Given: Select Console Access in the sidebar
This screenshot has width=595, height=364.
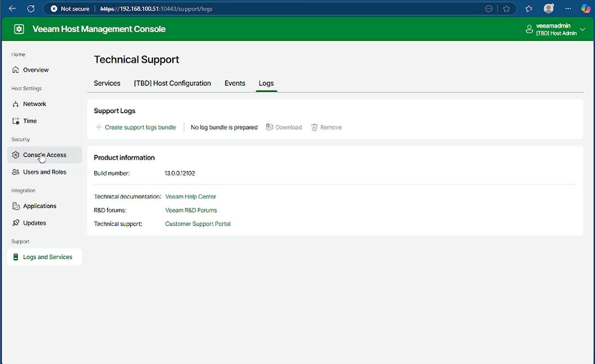Looking at the screenshot, I should coord(45,155).
